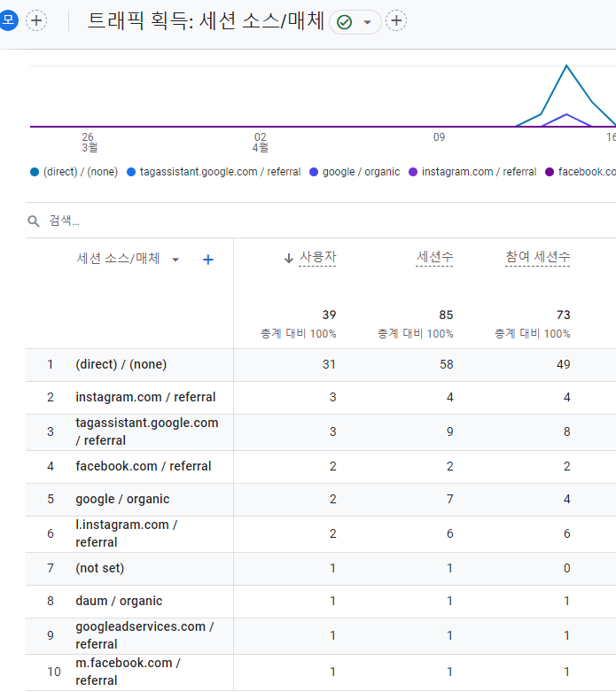Viewport: 616px width, 692px height.
Task: Click sessions value 58 for direct
Action: pyautogui.click(x=447, y=364)
